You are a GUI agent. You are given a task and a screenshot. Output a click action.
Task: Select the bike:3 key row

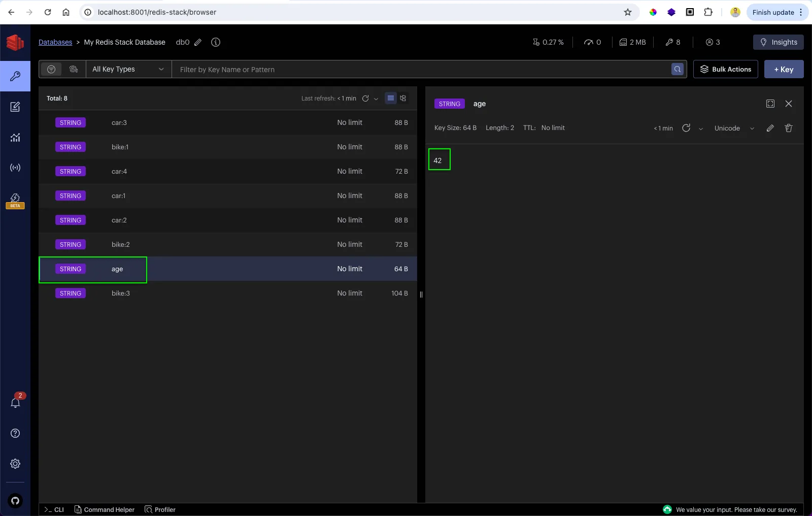coord(228,293)
